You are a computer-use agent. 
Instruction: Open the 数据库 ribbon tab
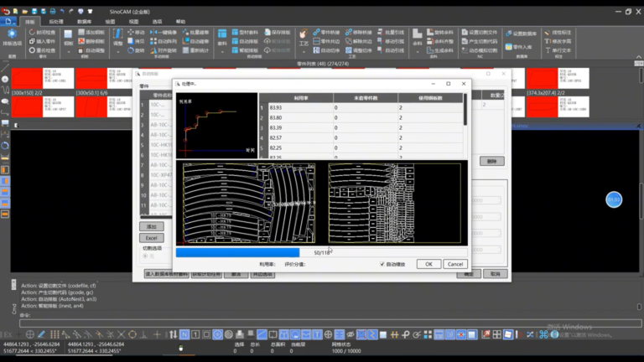[84, 21]
